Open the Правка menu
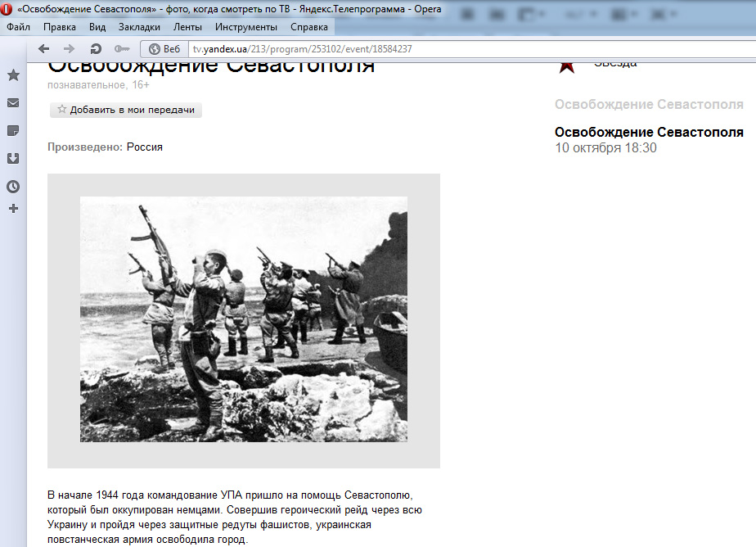The height and width of the screenshot is (547, 756). point(60,27)
